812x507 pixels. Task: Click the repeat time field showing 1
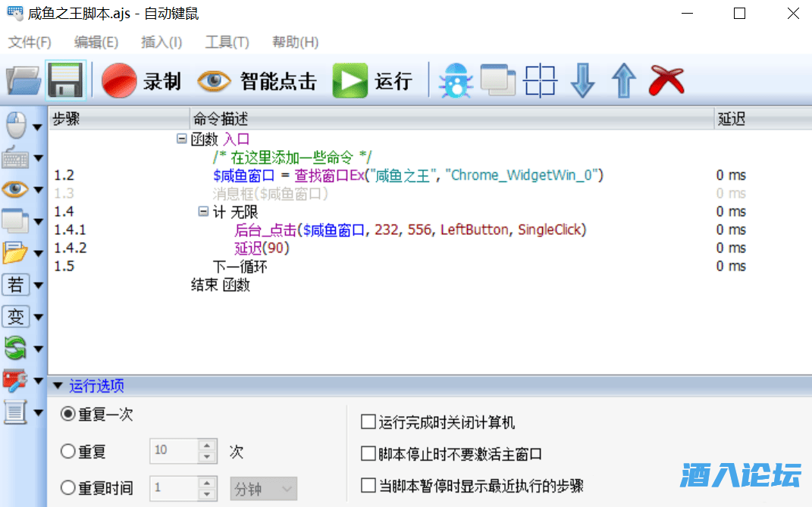(174, 487)
